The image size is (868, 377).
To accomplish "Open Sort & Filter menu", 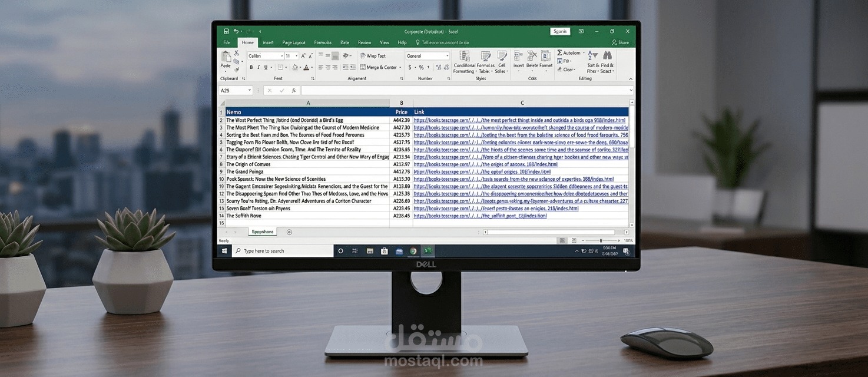I will [592, 62].
